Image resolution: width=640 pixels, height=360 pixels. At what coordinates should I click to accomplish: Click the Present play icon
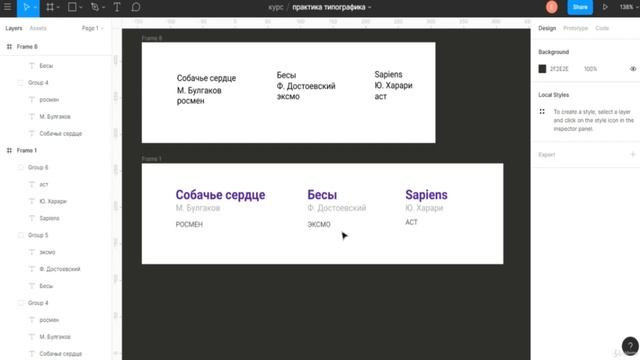coord(605,7)
